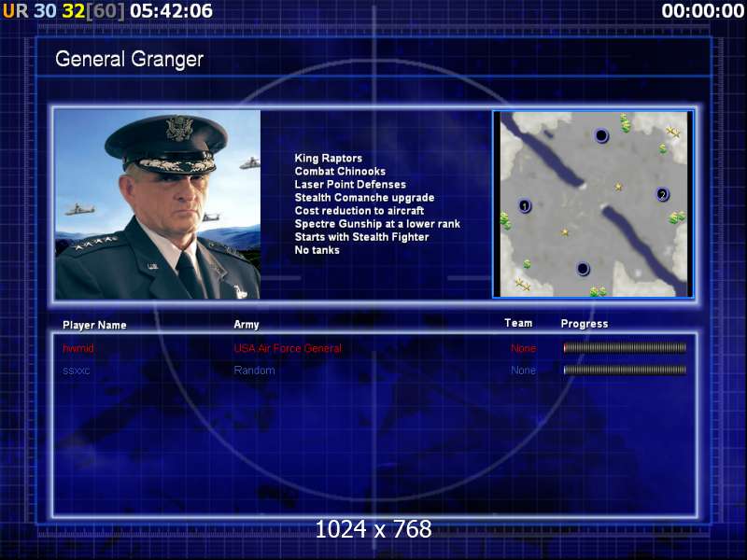Click the supply cash icon on minimap left edge
This screenshot has width=747, height=560.
pyautogui.click(x=505, y=221)
